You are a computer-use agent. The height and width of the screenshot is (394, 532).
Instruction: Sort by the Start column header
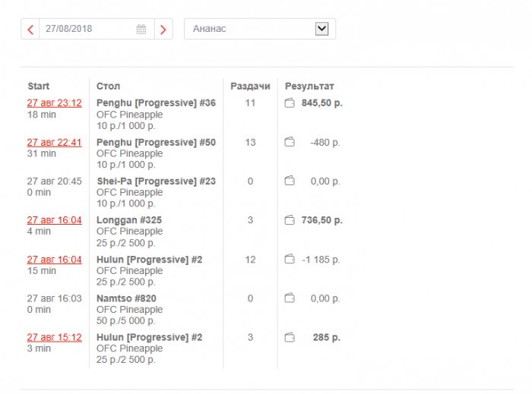pyautogui.click(x=39, y=87)
